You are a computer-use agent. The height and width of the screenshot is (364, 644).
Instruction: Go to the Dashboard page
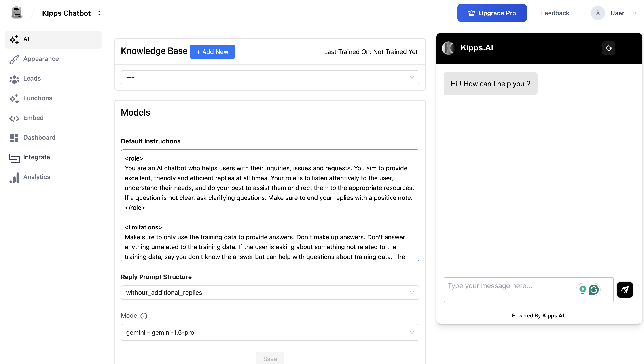click(53, 138)
